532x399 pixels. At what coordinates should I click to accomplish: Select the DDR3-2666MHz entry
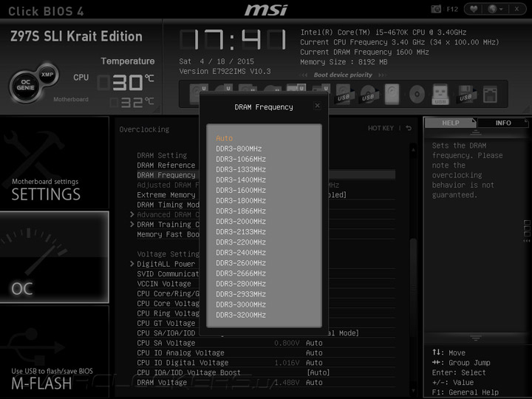click(241, 273)
